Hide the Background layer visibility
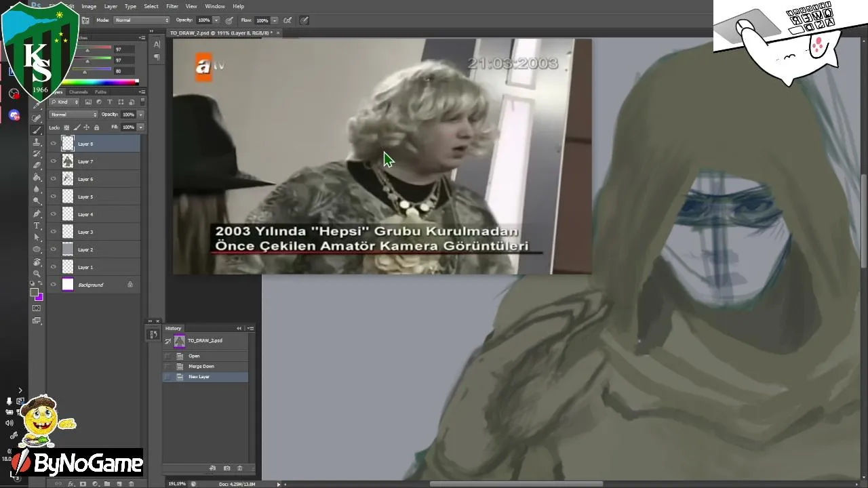The width and height of the screenshot is (868, 488). [x=54, y=285]
